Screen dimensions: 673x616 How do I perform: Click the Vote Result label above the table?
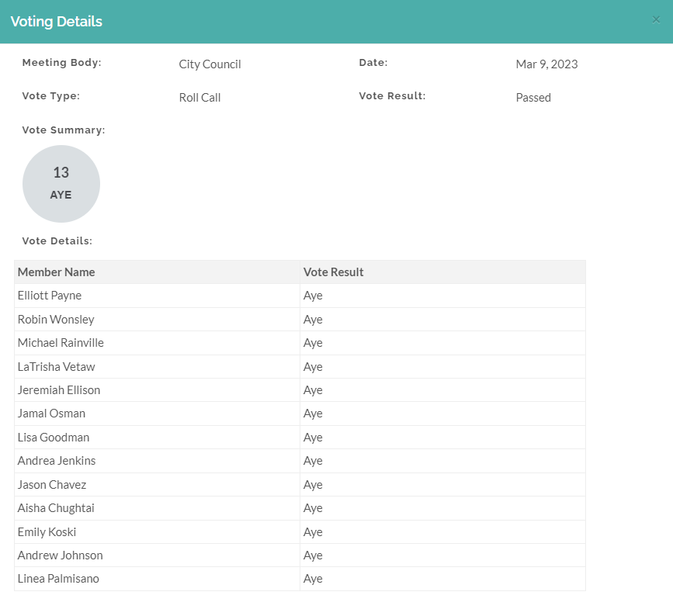(x=392, y=96)
